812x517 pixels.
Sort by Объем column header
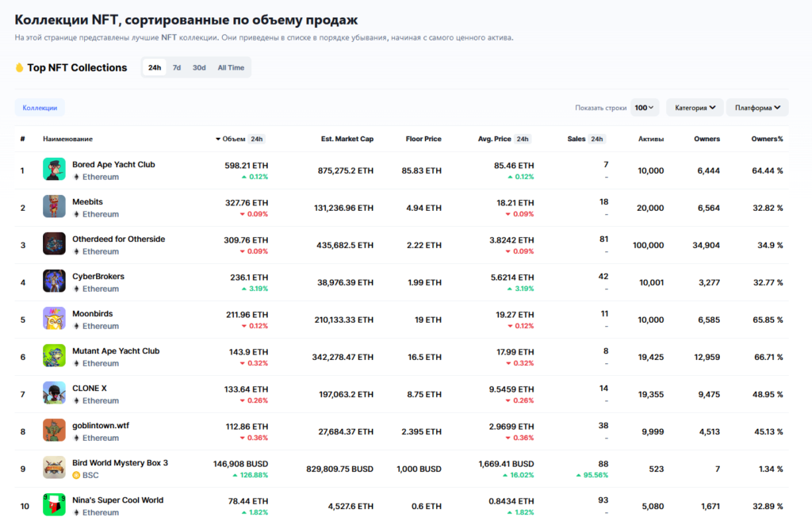pos(233,140)
